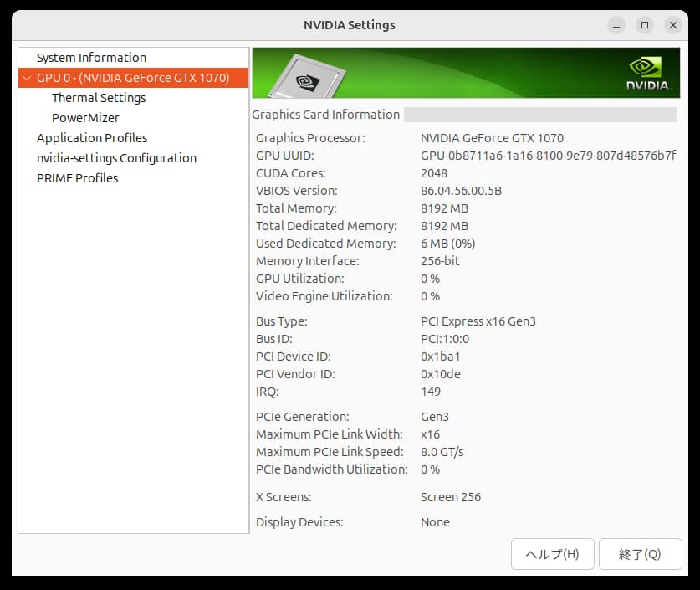Click the Memory Interface value 256-bit
700x590 pixels.
pyautogui.click(x=440, y=261)
